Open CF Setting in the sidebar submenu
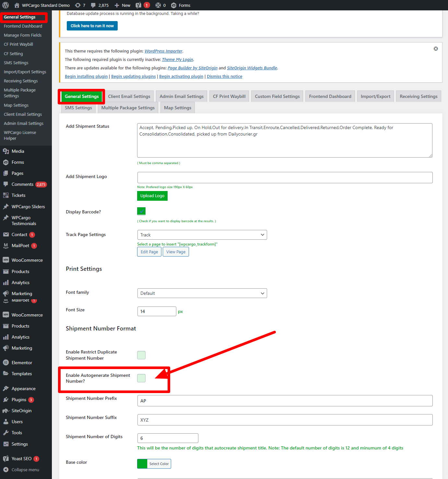Screen dimensions: 448x479 [13, 54]
